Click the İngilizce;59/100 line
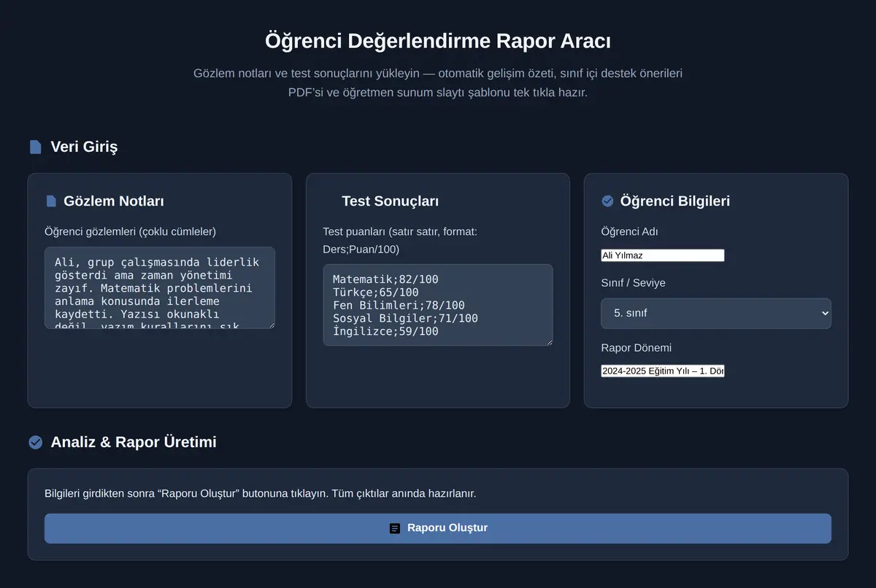The image size is (876, 588). 385,331
